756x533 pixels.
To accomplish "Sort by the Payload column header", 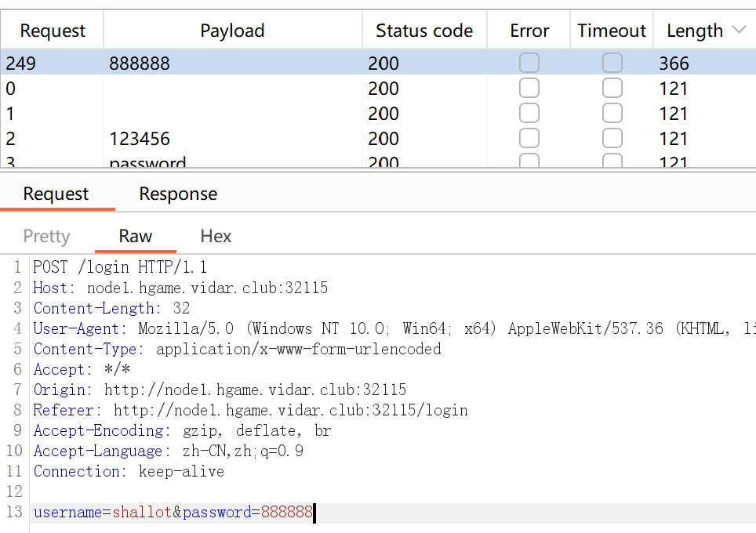I will click(x=232, y=31).
